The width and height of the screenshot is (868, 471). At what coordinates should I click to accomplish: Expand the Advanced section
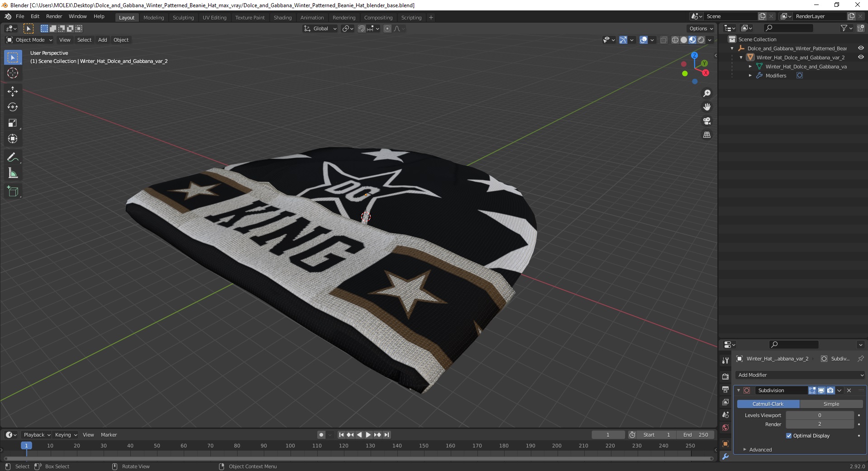(x=760, y=450)
